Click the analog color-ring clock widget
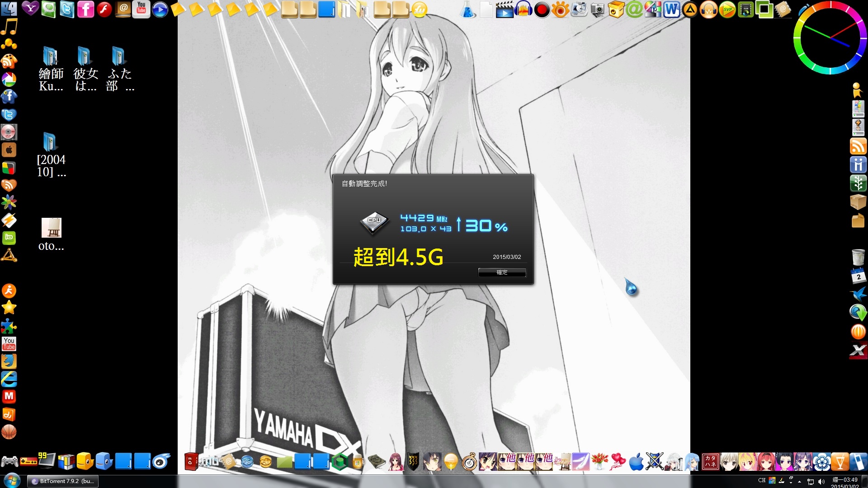This screenshot has width=868, height=488. click(x=830, y=38)
